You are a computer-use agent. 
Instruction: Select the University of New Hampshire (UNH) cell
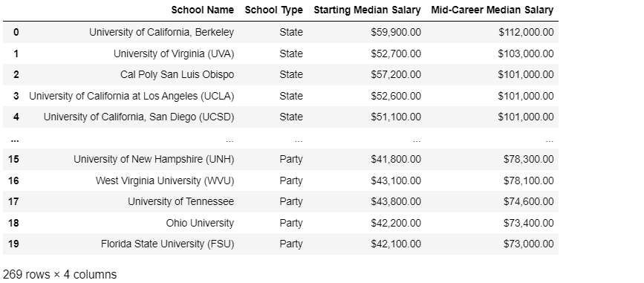click(154, 160)
